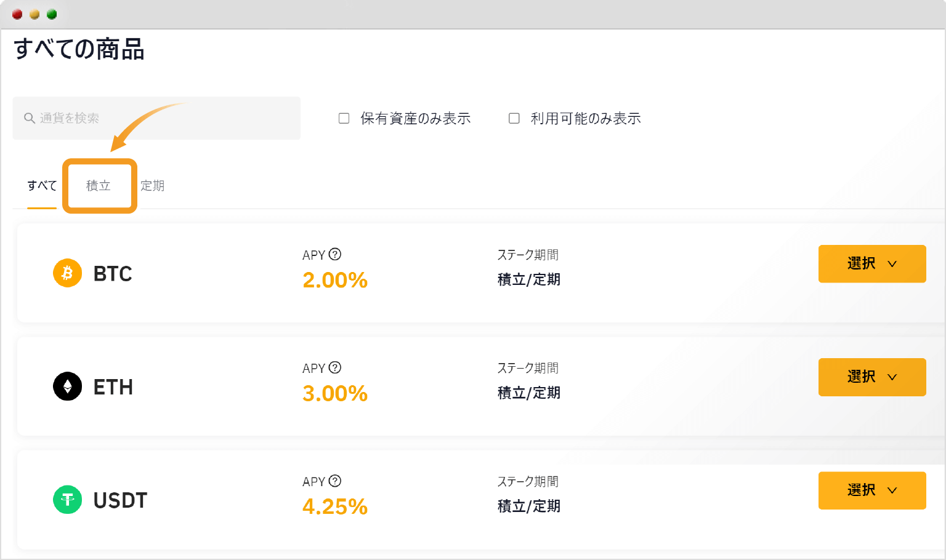
Task: Expand 選択 dropdown for BTC
Action: (x=872, y=264)
